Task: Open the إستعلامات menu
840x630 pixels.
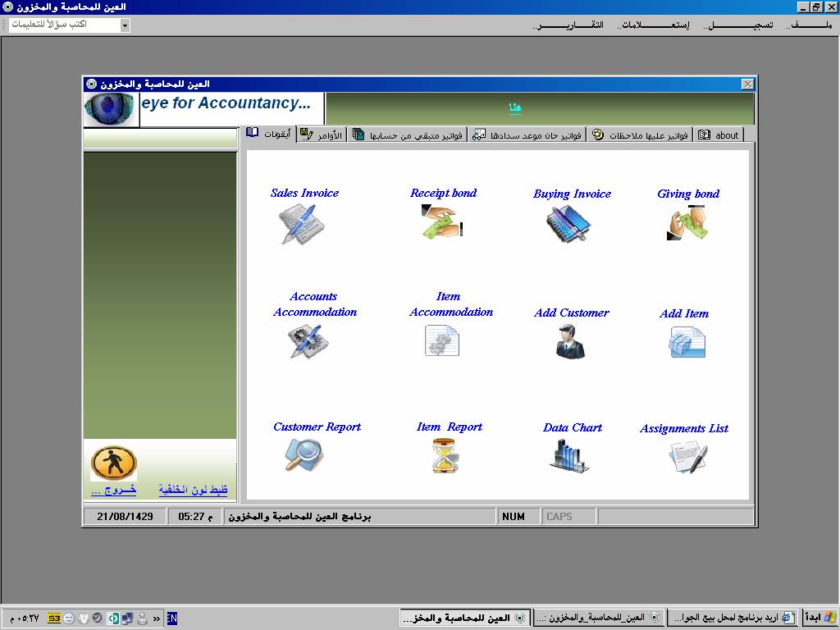Action: pyautogui.click(x=654, y=25)
